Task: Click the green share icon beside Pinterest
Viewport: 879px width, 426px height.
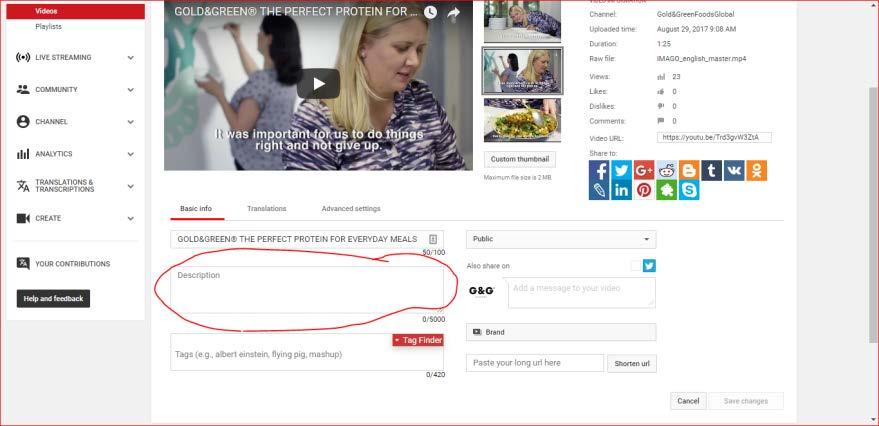Action: [x=667, y=190]
